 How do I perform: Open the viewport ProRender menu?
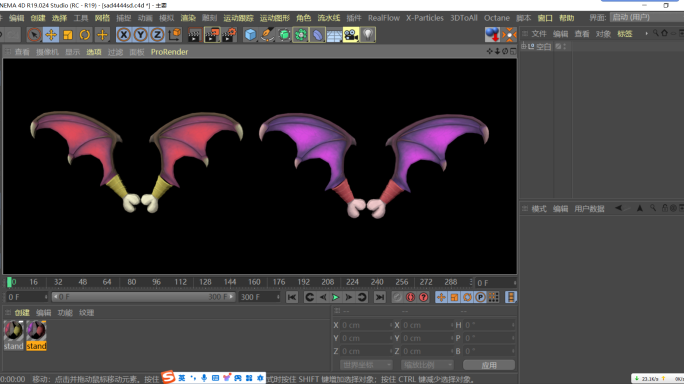(x=169, y=52)
